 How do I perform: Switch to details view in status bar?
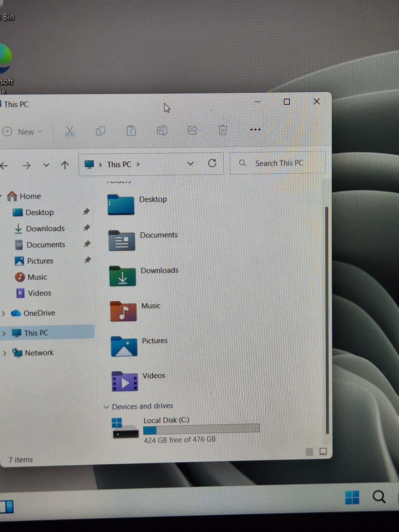(x=309, y=452)
